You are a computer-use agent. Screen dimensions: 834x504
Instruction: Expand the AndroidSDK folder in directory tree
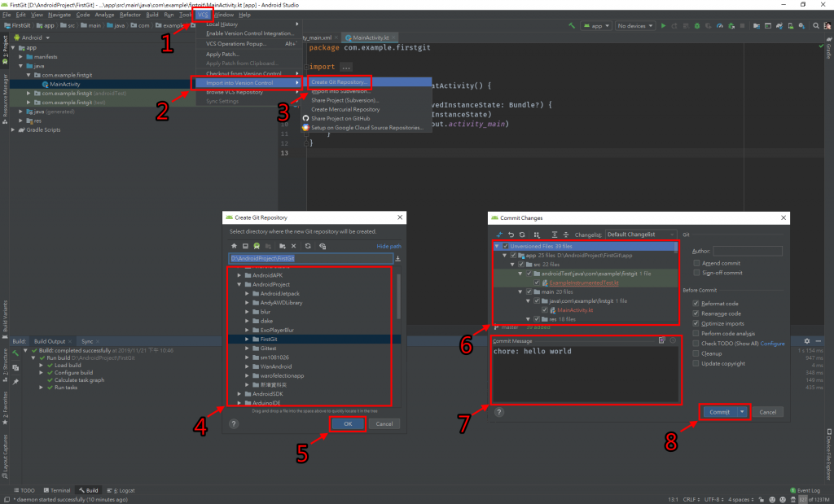(239, 394)
